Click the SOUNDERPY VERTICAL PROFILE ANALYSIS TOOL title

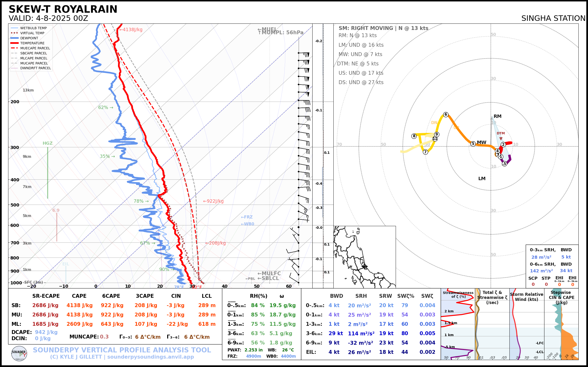(122, 350)
